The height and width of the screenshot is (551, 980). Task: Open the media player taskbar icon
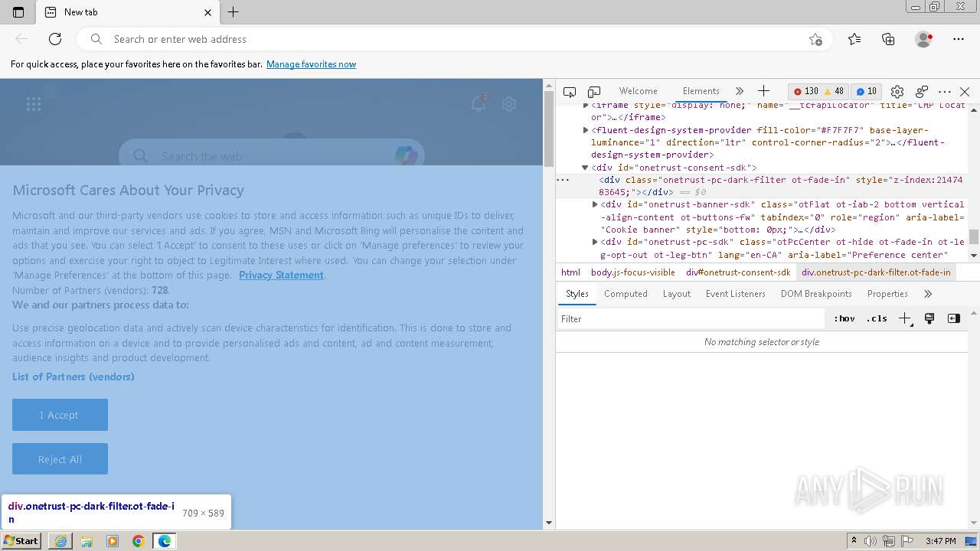coord(113,541)
